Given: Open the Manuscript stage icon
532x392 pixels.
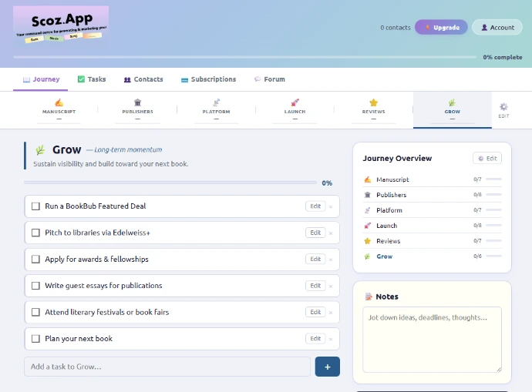Looking at the screenshot, I should [59, 102].
